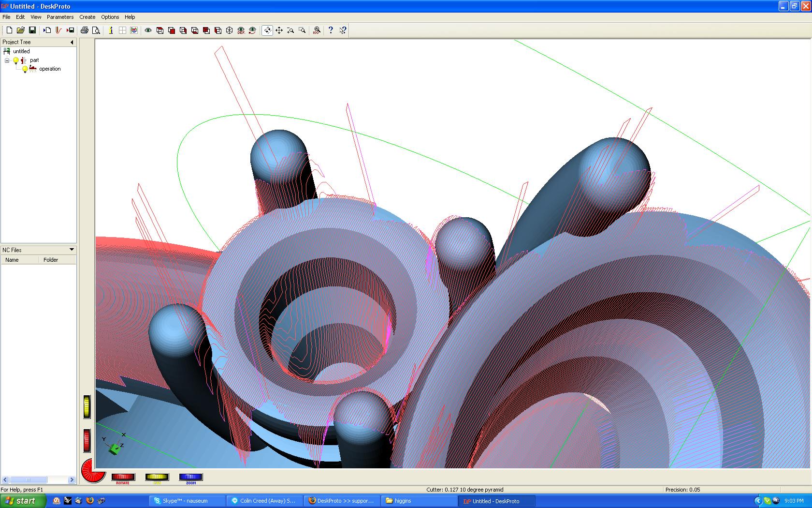This screenshot has height=508, width=812.
Task: Click the blue question mark Help icon
Action: 331,30
